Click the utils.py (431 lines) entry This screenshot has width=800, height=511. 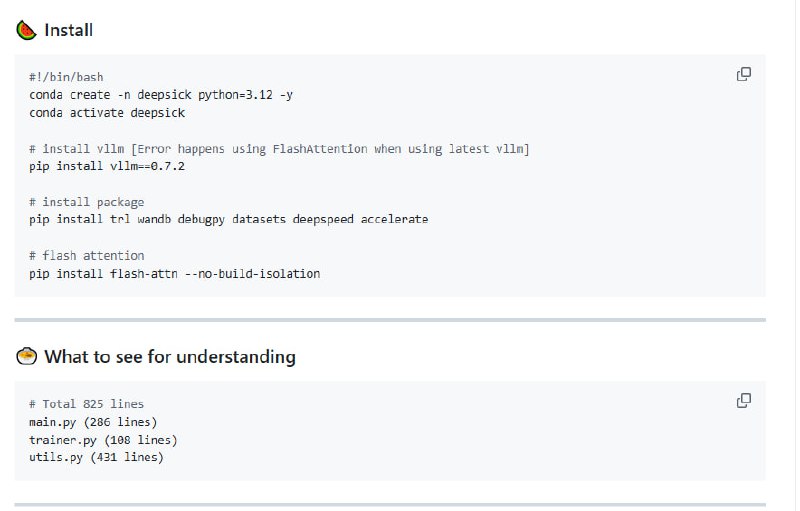(x=96, y=457)
